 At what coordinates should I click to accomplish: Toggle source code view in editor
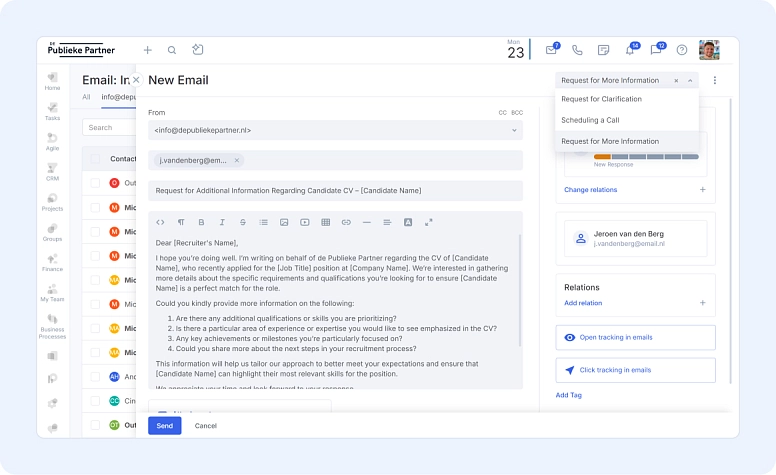pyautogui.click(x=160, y=222)
